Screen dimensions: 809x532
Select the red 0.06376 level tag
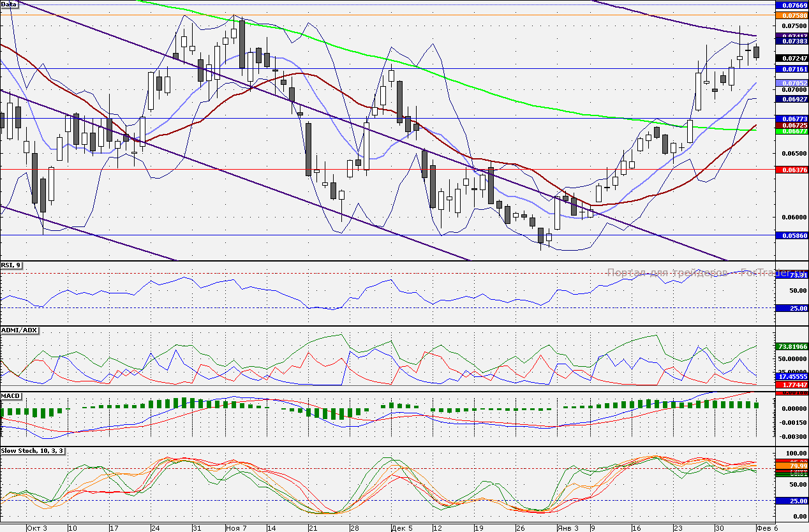click(791, 170)
